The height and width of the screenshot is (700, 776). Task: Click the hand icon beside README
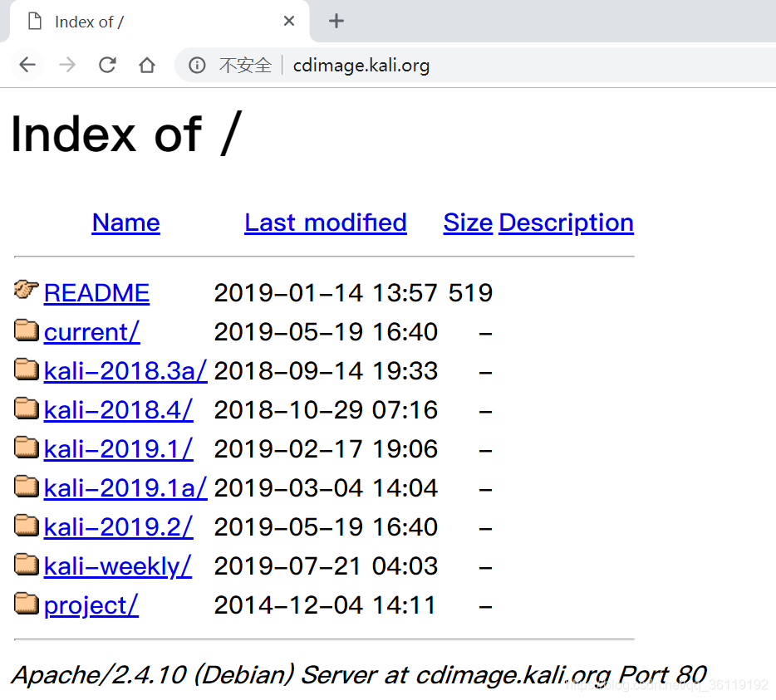27,290
